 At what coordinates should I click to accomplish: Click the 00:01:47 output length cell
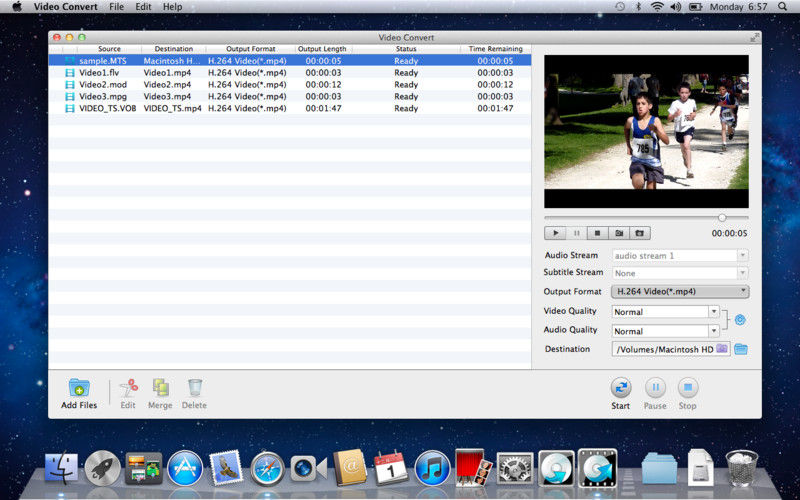point(323,108)
